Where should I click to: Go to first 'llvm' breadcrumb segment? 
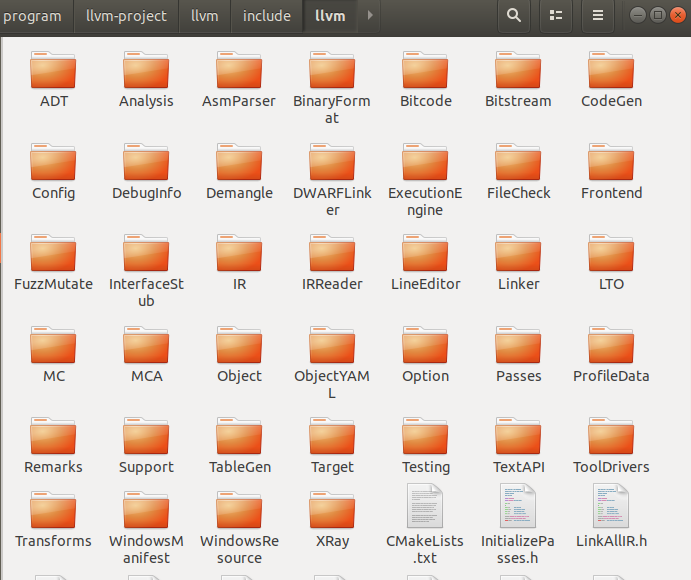tap(204, 16)
